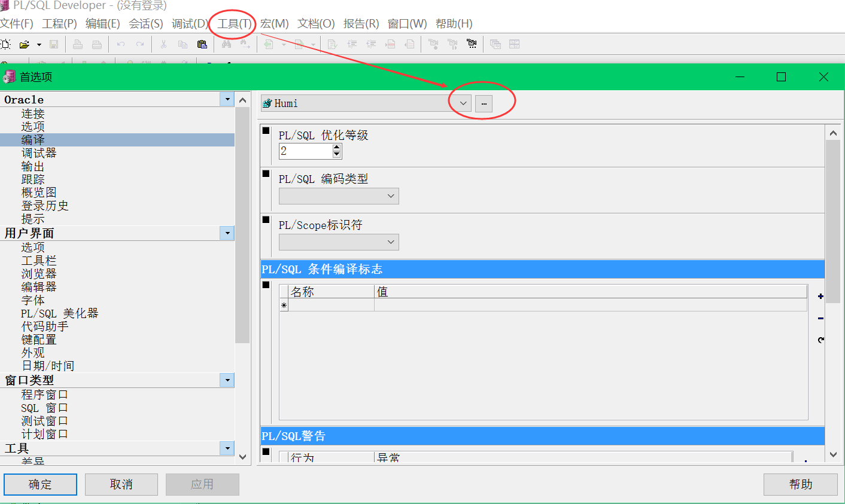Viewport: 845px width, 504px height.
Task: Delete row with the minus icon
Action: 820,318
